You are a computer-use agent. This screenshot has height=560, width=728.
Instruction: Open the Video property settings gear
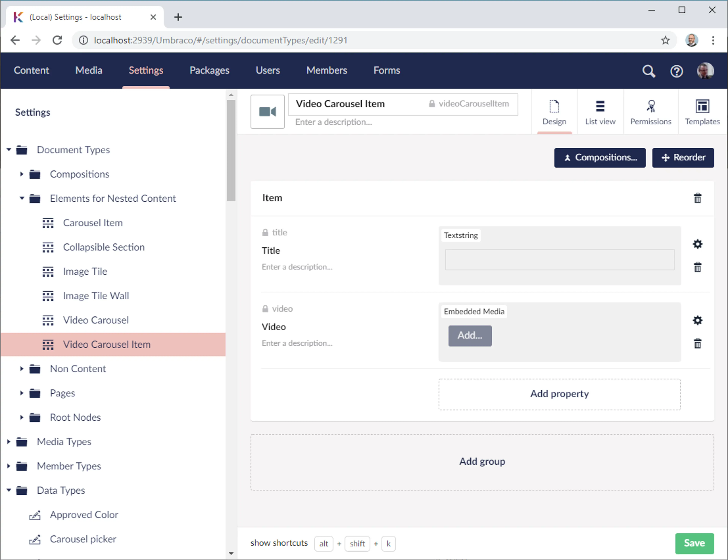[697, 320]
